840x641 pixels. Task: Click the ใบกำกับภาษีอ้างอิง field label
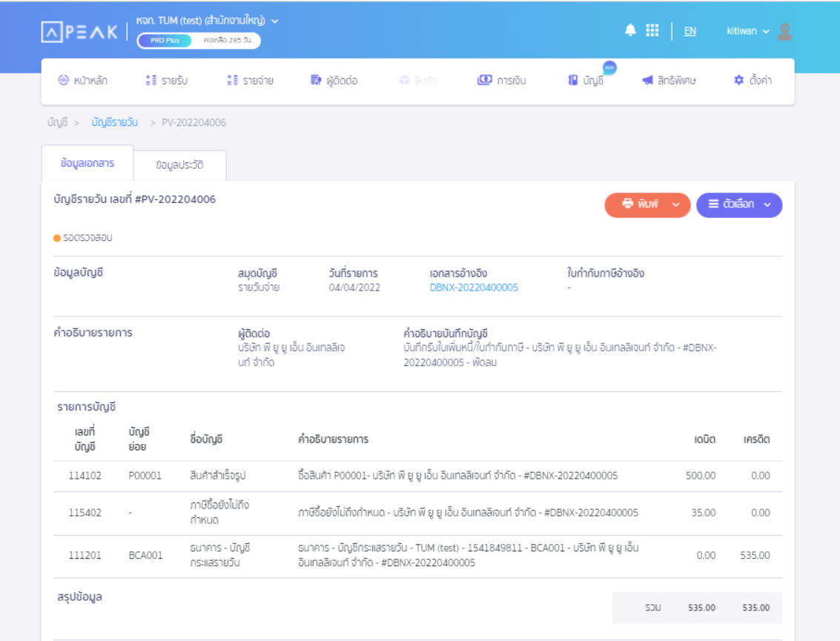click(606, 273)
